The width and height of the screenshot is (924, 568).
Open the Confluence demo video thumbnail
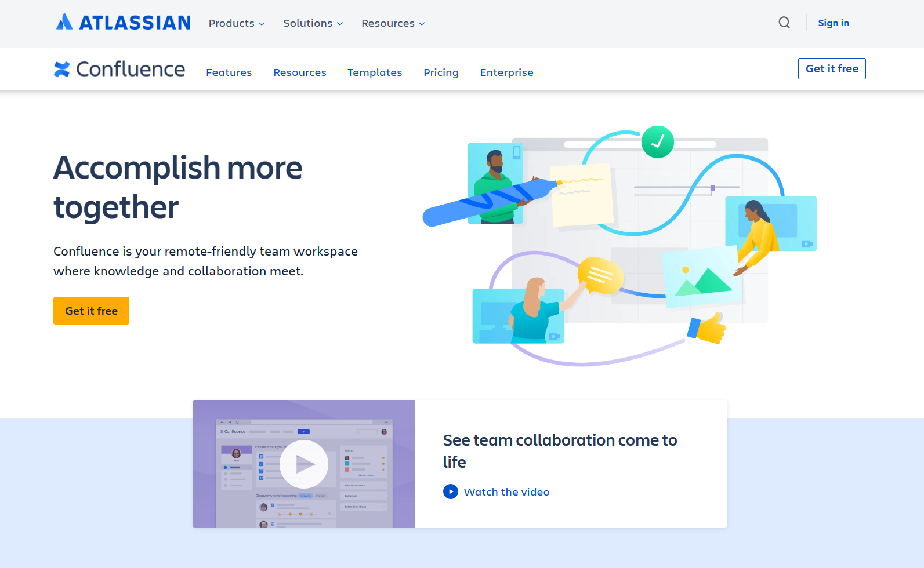tap(304, 464)
